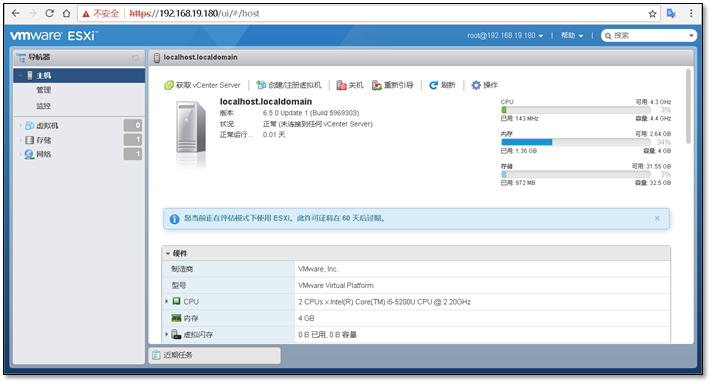Click 获取 vCenter Server toolbar button
712x384 pixels.
[x=202, y=85]
